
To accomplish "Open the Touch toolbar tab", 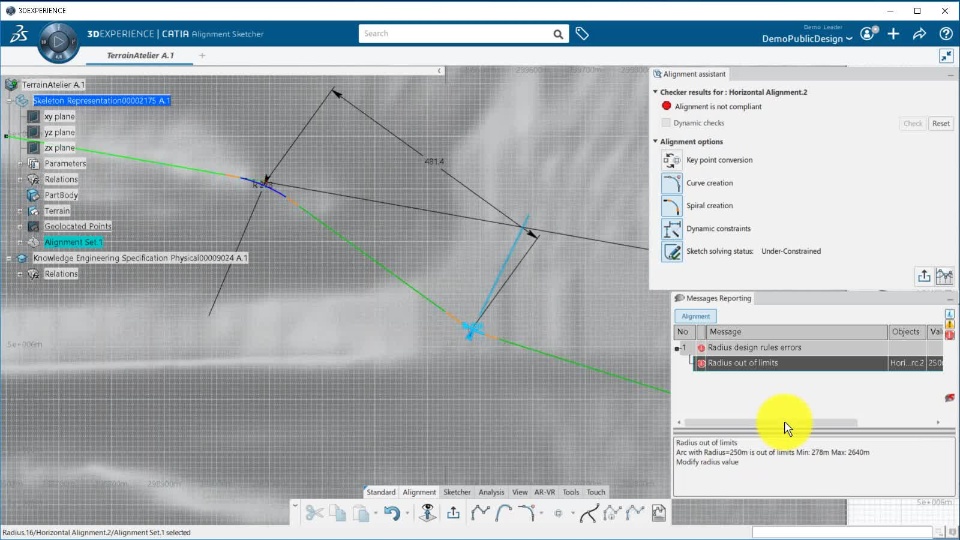I will pyautogui.click(x=596, y=492).
